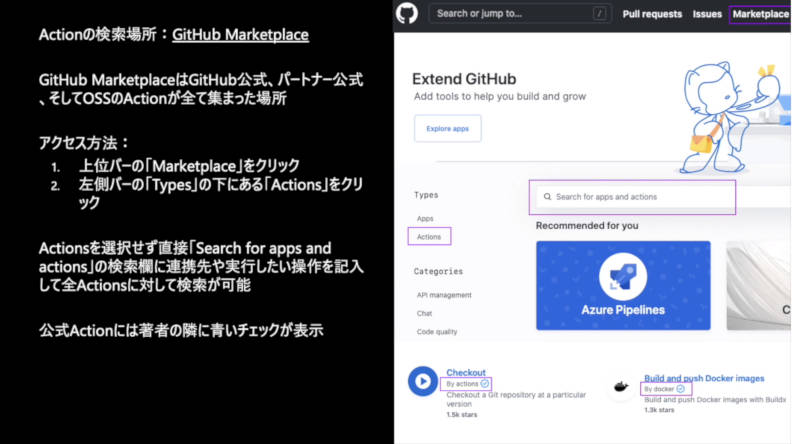
Task: Click the Docker whale icon
Action: (x=621, y=387)
